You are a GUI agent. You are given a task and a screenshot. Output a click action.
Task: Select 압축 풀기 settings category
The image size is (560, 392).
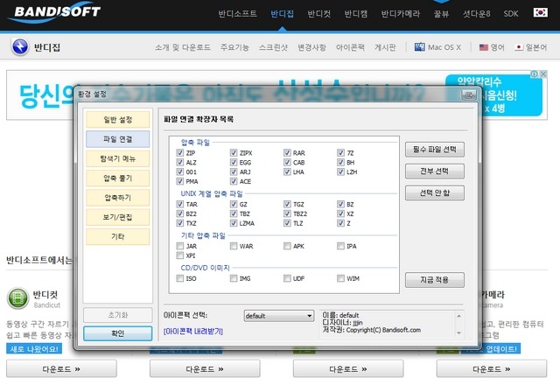click(x=117, y=178)
